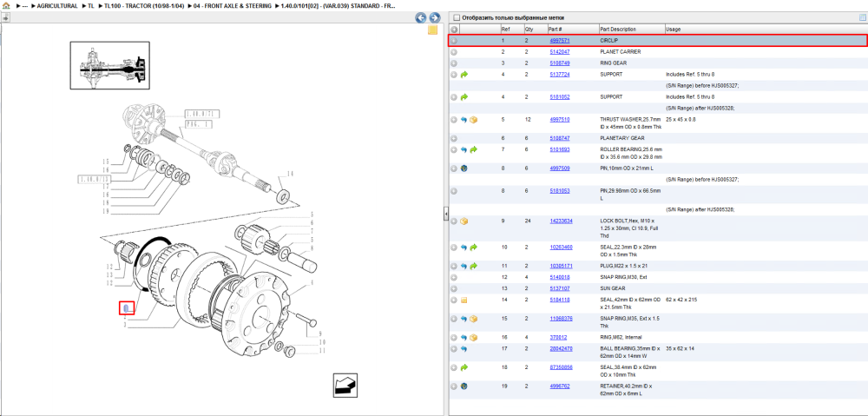Sort by the Usage column header
Screen dimensions: 868x416
pyautogui.click(x=674, y=30)
